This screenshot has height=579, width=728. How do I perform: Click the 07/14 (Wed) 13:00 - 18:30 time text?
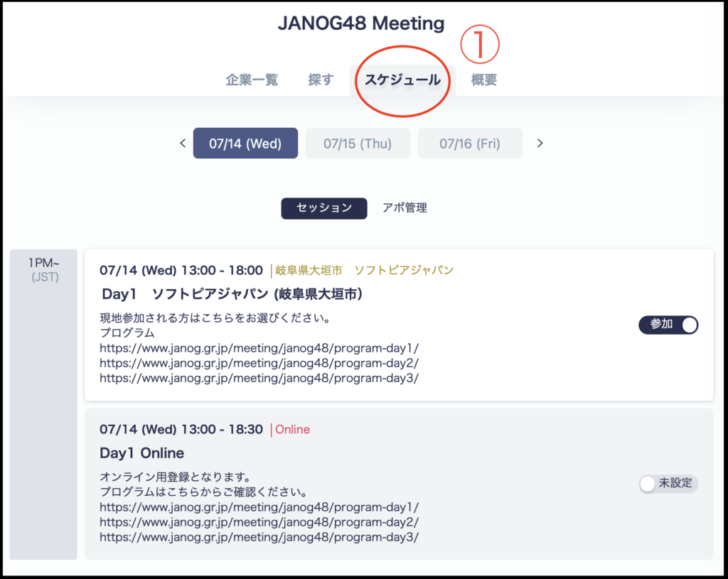pos(181,430)
